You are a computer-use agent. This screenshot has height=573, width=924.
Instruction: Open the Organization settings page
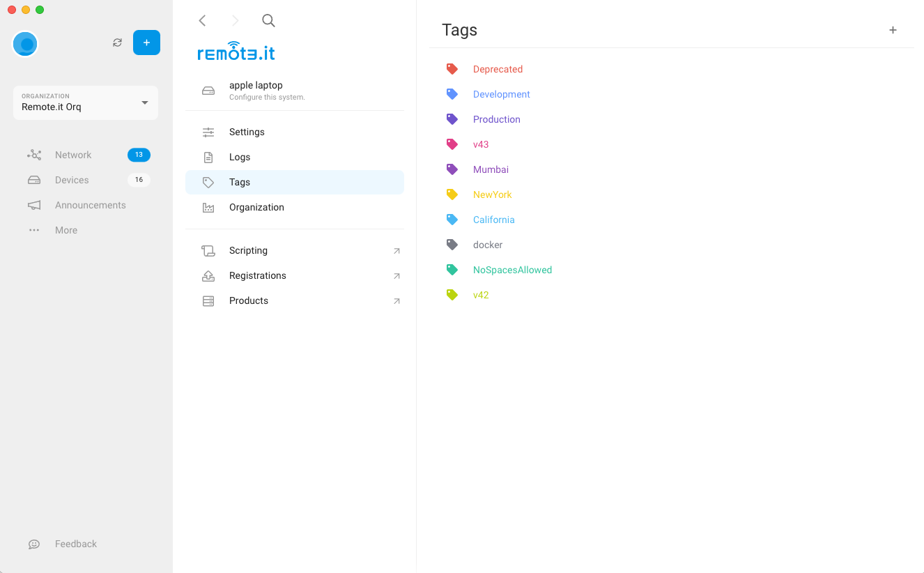(x=295, y=207)
